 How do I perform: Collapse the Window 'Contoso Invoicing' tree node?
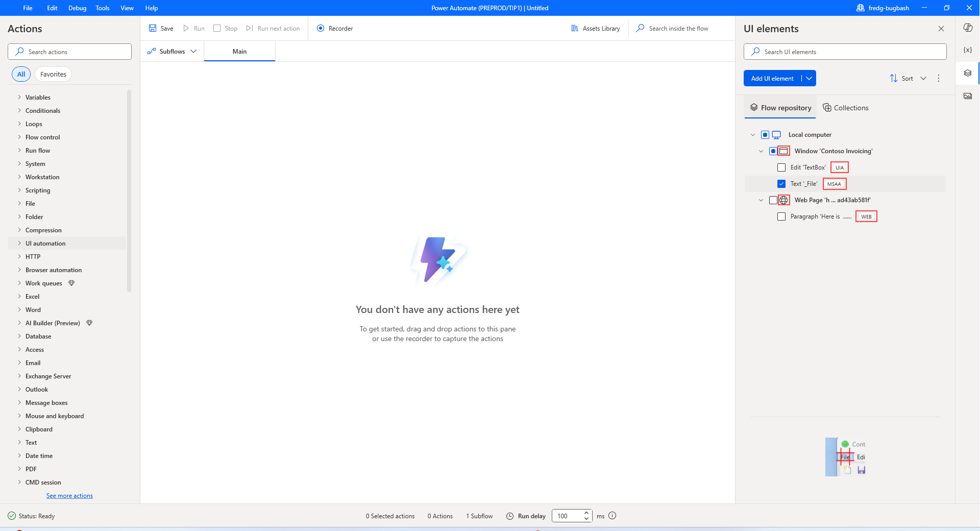761,151
